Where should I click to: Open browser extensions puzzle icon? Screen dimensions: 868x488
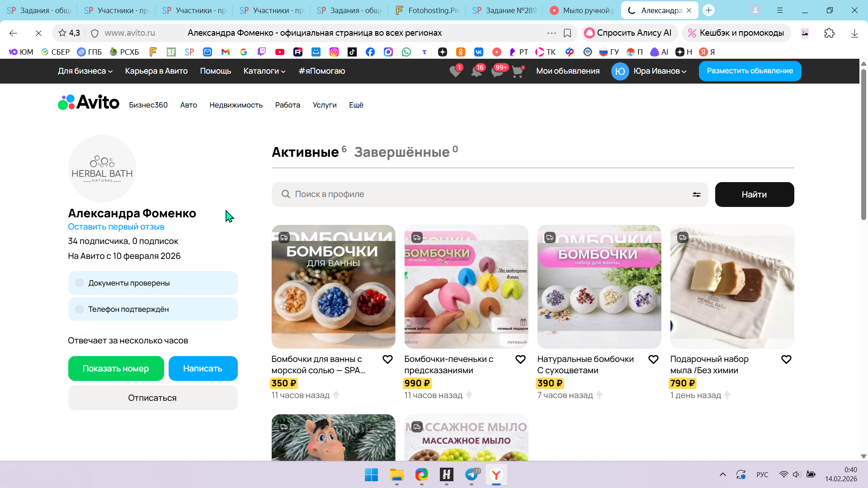(829, 33)
